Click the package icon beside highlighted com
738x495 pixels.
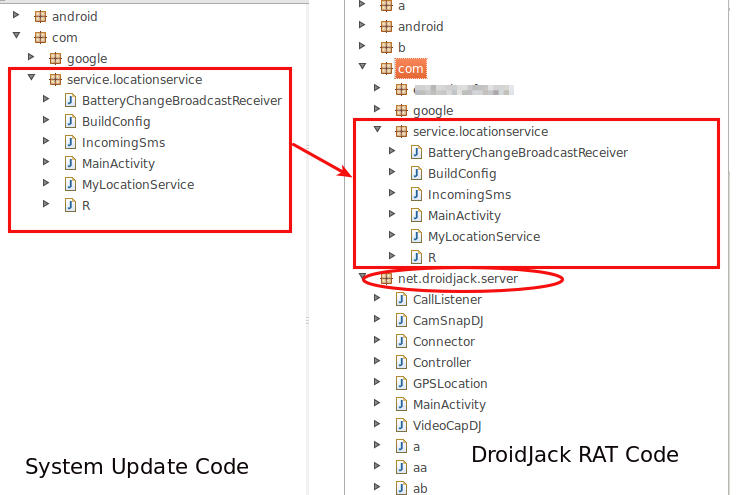click(x=386, y=69)
